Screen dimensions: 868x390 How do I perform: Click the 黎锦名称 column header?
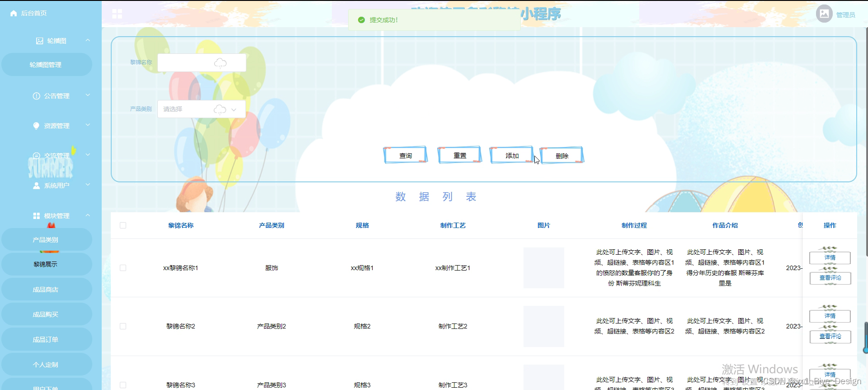pos(181,225)
